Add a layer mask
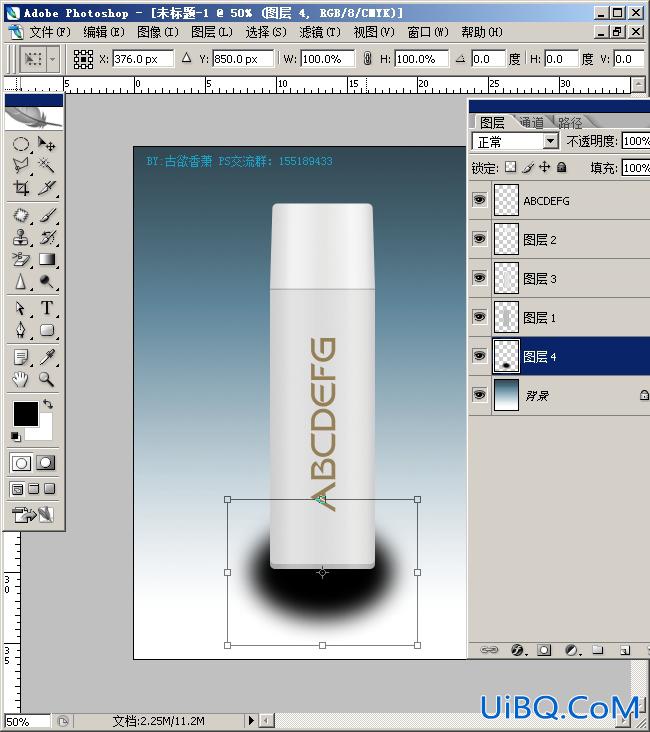Screen dimensions: 650x732 pyautogui.click(x=544, y=650)
